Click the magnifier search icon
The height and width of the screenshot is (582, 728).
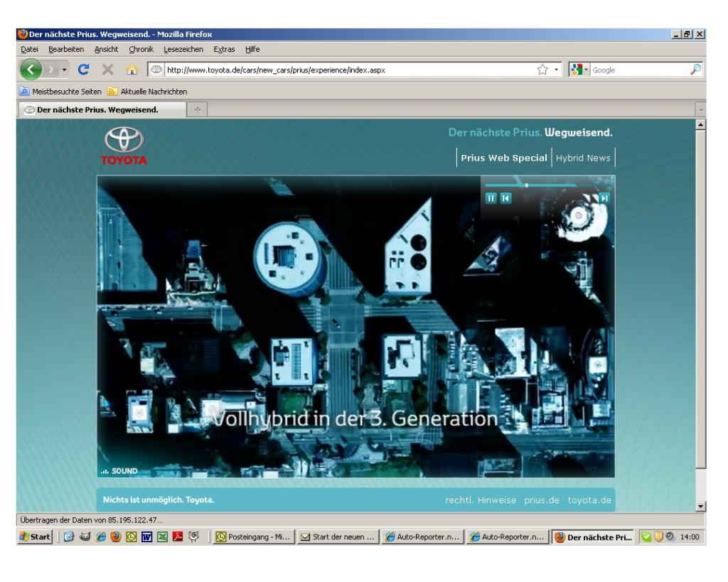(695, 70)
